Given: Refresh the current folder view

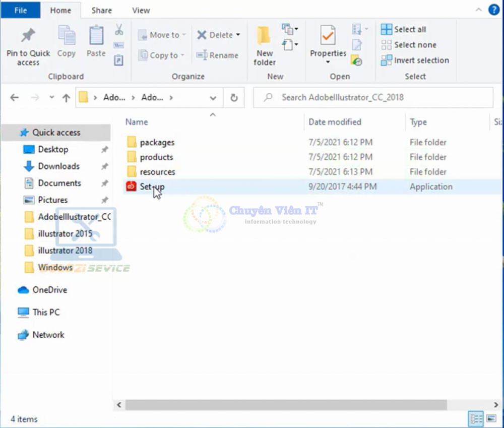Looking at the screenshot, I should [x=234, y=98].
